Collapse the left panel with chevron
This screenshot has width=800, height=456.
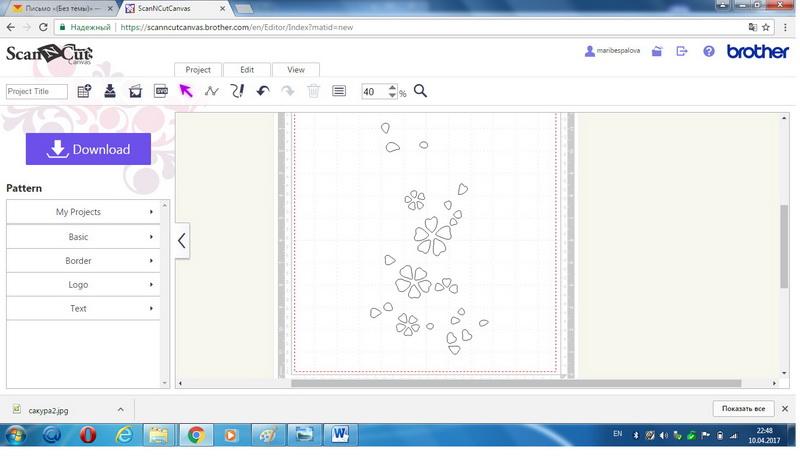(182, 240)
